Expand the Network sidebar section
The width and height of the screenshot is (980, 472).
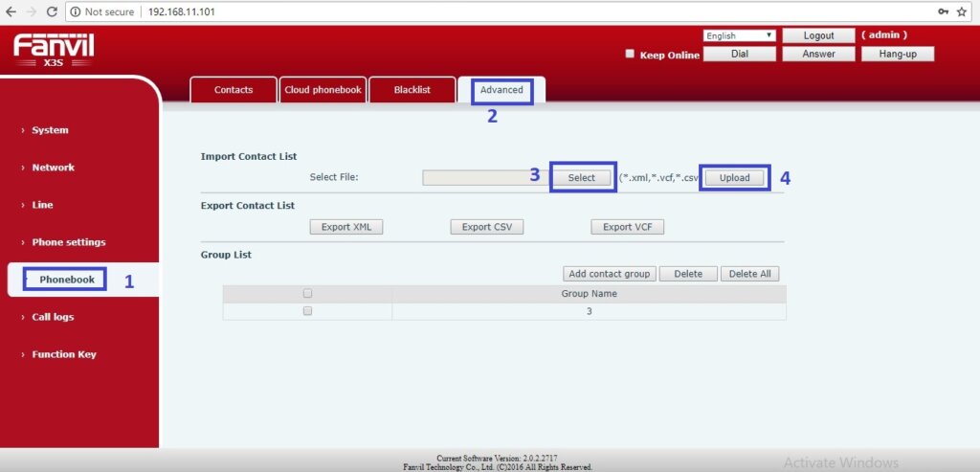(x=53, y=168)
